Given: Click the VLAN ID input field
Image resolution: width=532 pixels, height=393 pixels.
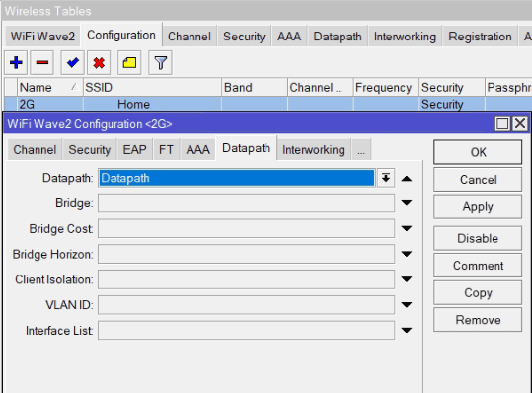Looking at the screenshot, I should coord(247,305).
